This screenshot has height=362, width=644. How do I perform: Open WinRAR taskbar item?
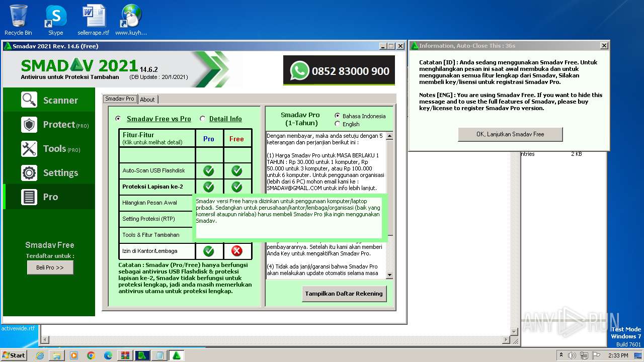125,355
